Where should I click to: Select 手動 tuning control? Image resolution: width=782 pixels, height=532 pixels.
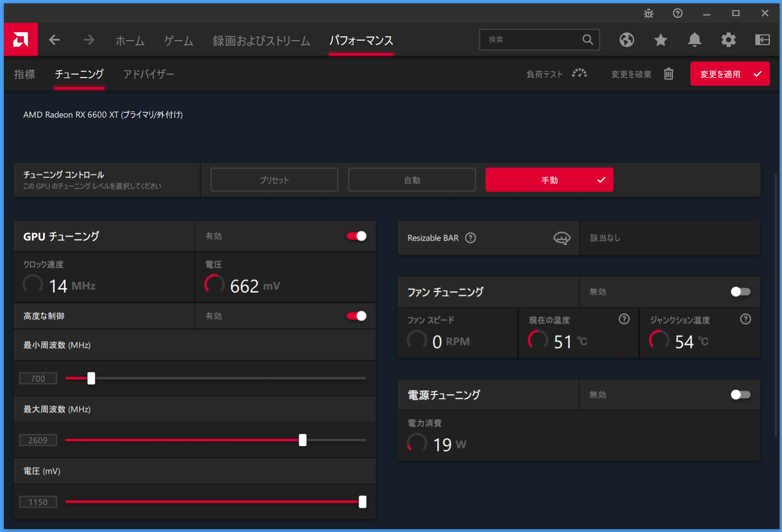549,180
